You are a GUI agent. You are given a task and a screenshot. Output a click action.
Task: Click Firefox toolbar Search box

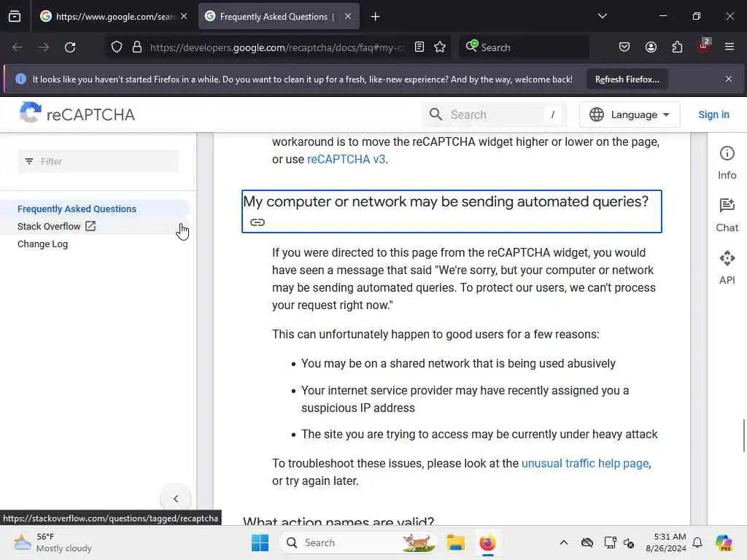(x=524, y=47)
